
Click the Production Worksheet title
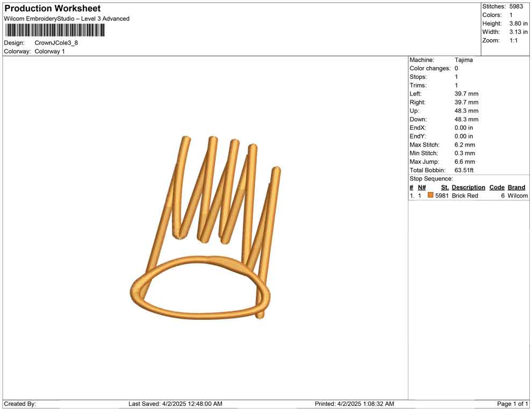[53, 9]
